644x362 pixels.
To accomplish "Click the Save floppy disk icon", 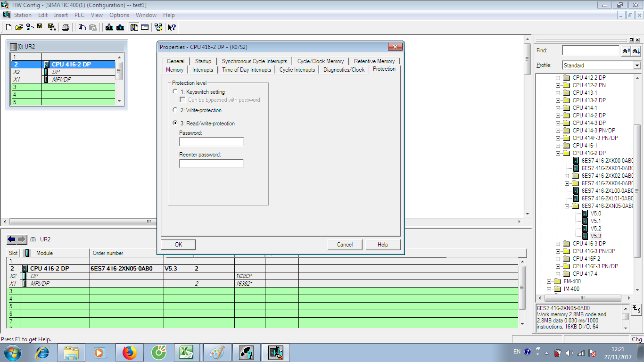I will click(40, 27).
